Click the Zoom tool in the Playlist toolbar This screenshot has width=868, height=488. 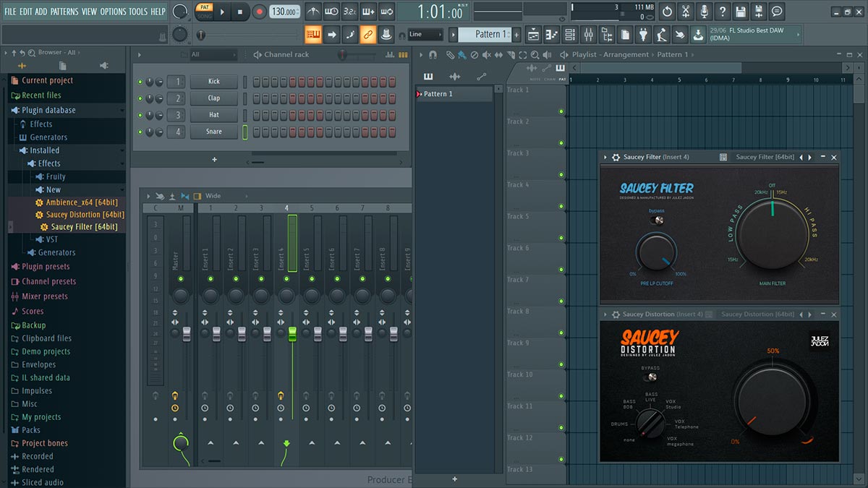tap(535, 55)
